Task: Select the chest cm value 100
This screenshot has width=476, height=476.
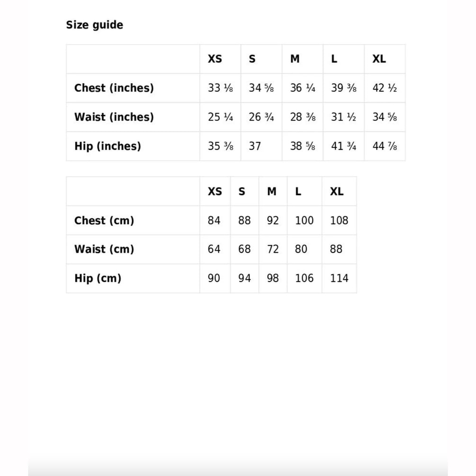Action: [x=304, y=220]
